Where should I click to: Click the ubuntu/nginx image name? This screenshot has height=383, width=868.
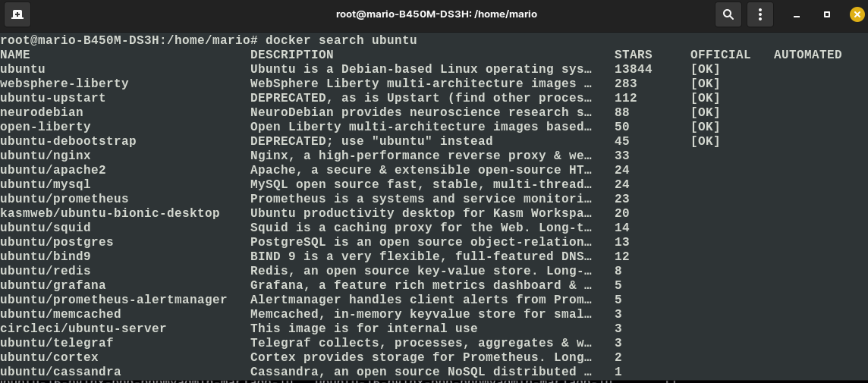point(46,155)
